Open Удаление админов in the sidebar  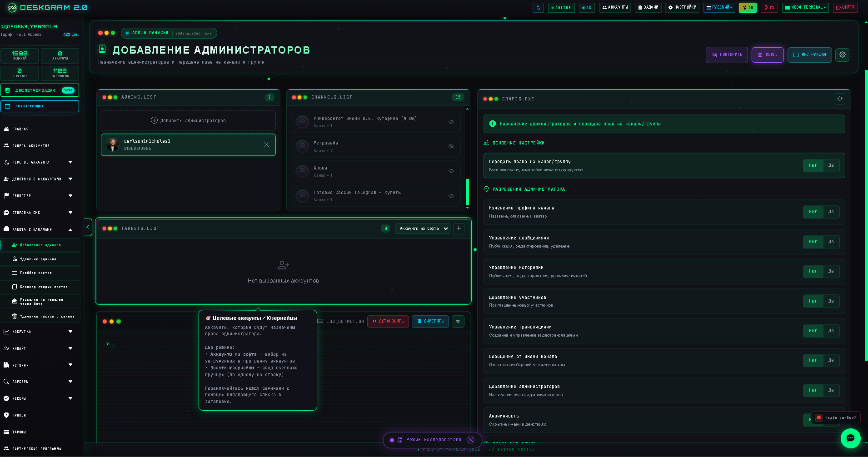pyautogui.click(x=40, y=259)
